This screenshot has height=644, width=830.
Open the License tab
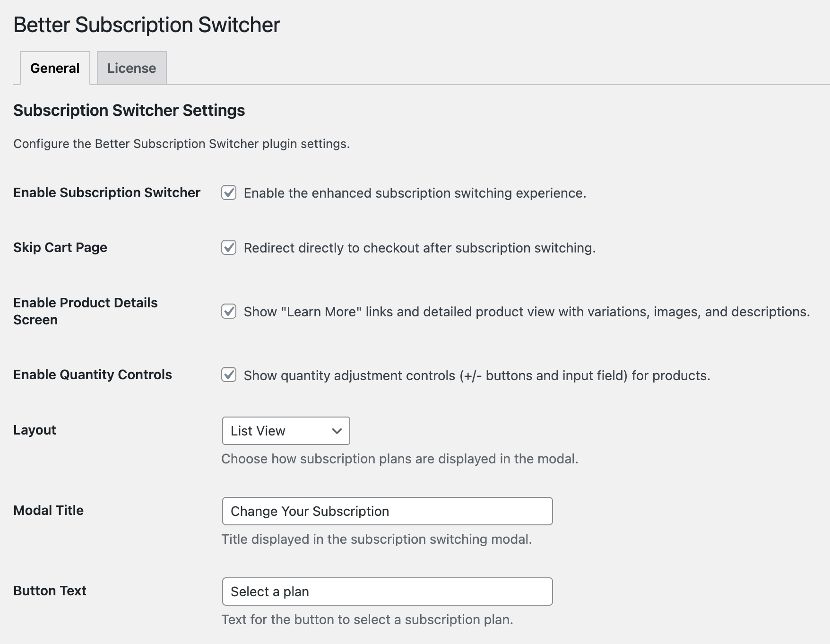tap(131, 68)
